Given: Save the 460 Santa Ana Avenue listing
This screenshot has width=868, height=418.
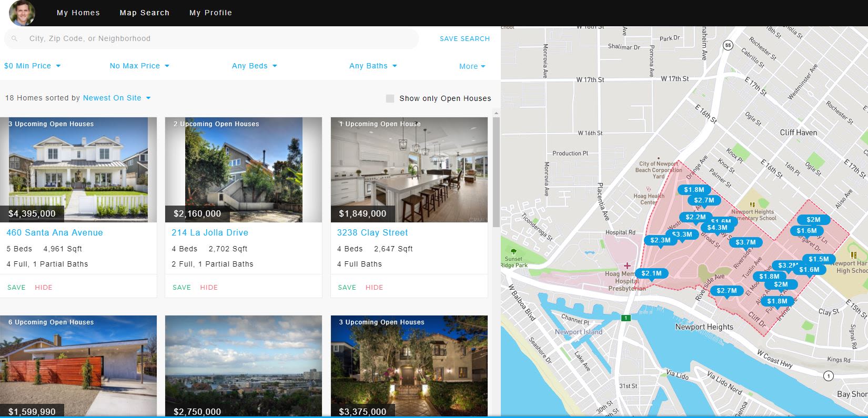Looking at the screenshot, I should [x=16, y=288].
